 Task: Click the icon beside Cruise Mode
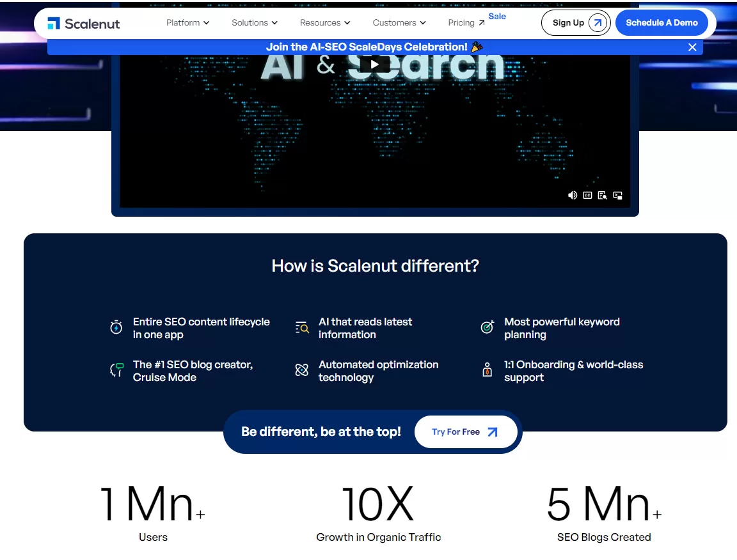(x=116, y=369)
